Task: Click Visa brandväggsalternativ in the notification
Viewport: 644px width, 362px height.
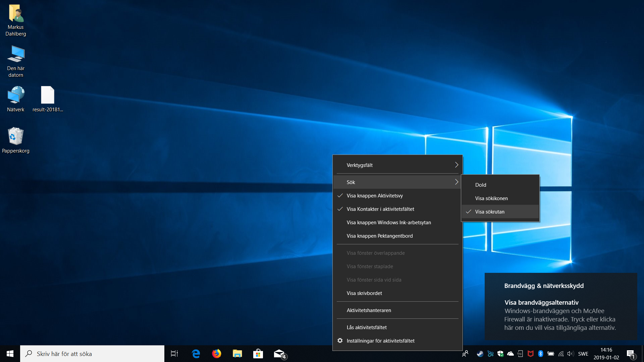Action: pyautogui.click(x=541, y=302)
